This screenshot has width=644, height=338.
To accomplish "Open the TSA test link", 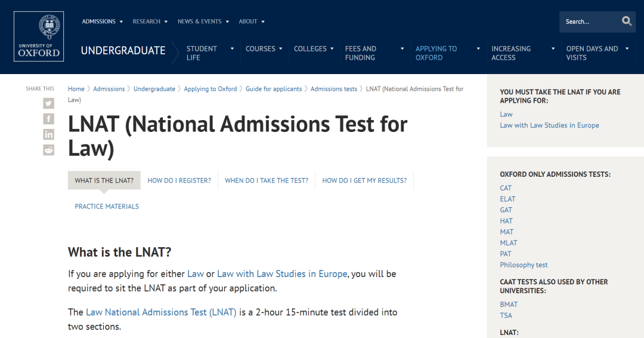I will (506, 316).
